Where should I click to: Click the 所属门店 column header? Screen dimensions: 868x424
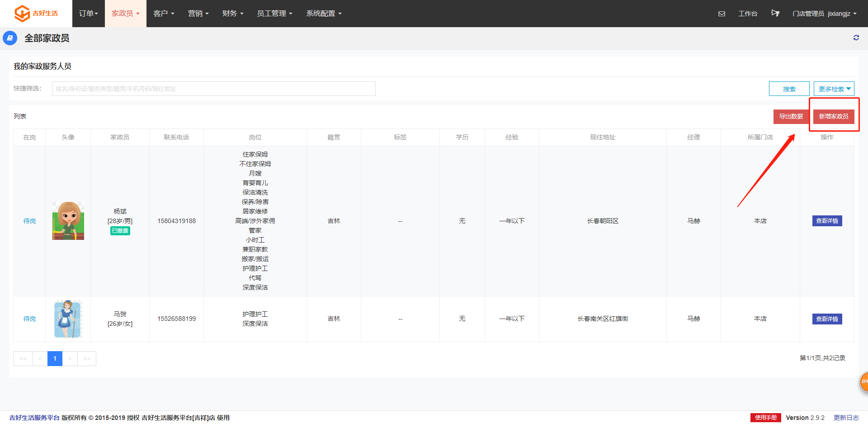point(760,137)
